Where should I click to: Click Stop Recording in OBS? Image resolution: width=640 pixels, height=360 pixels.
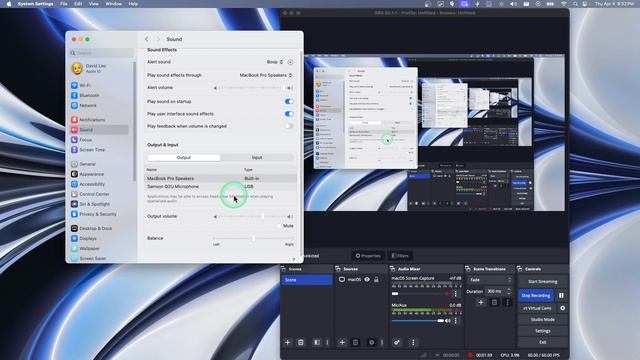[x=536, y=296]
